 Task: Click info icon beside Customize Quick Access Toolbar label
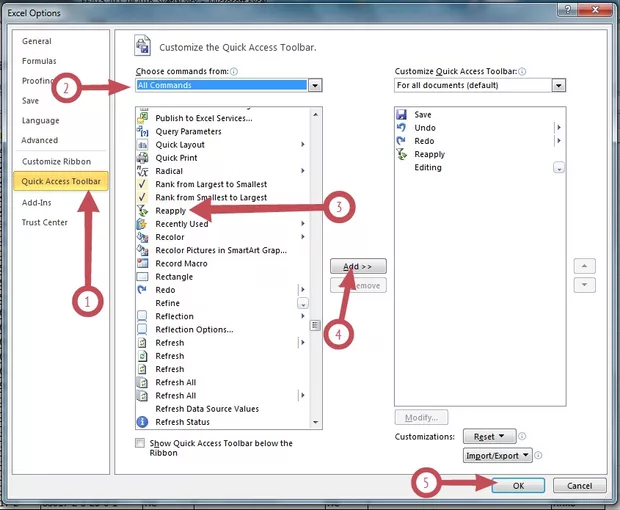(x=522, y=71)
